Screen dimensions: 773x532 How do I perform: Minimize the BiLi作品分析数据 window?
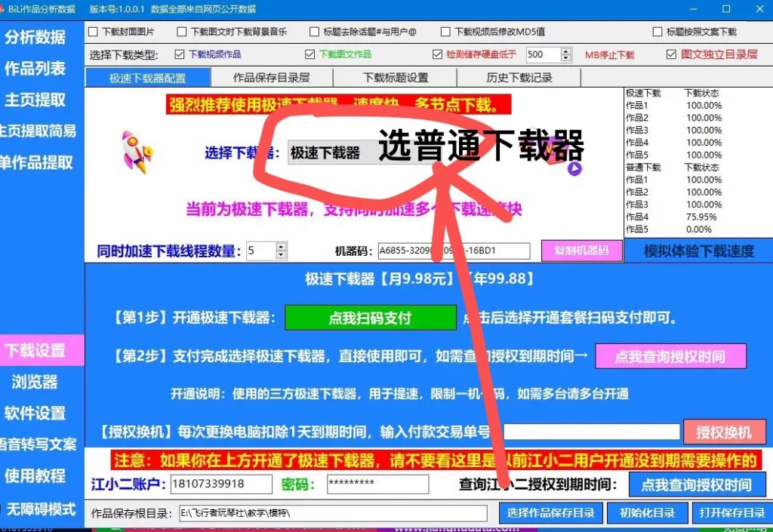[x=693, y=9]
